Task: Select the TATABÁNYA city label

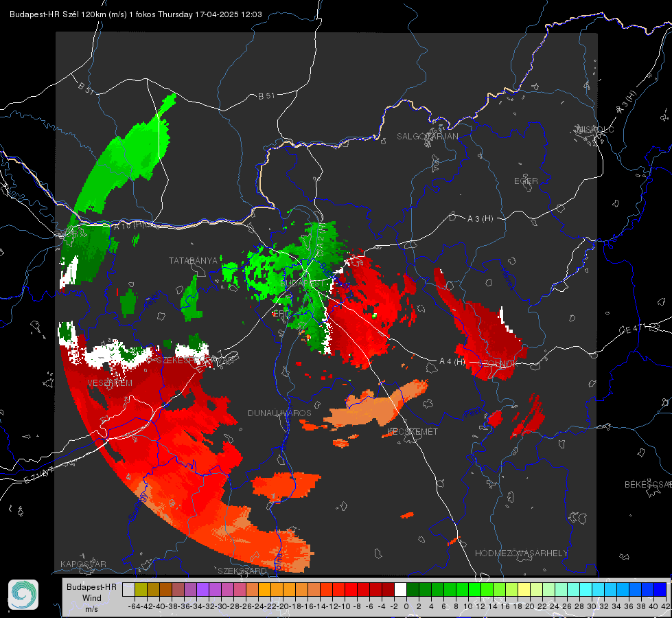Action: [x=194, y=260]
